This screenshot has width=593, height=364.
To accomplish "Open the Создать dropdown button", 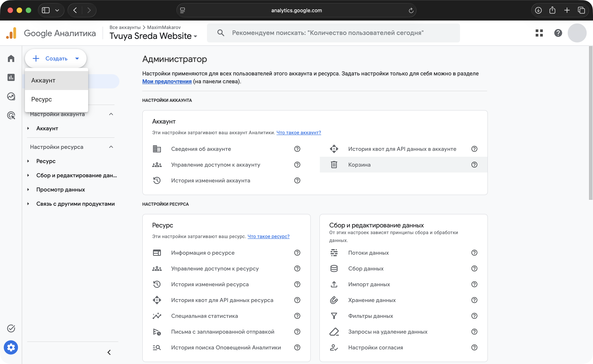I will (56, 58).
